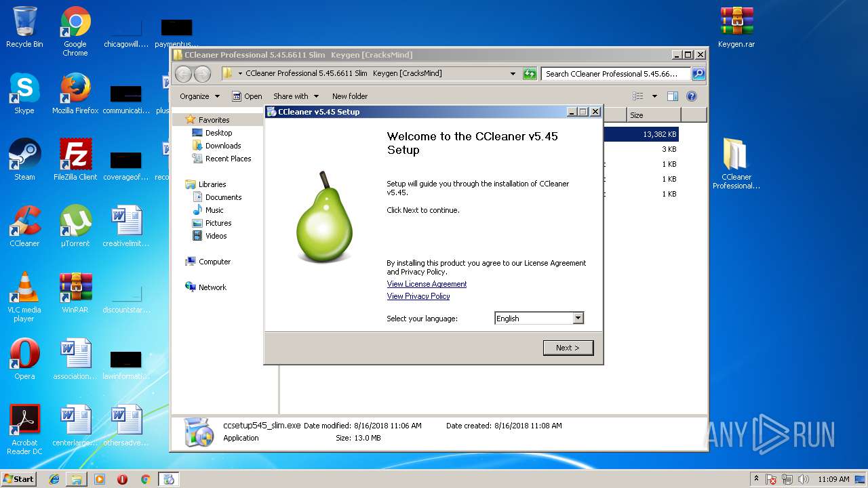
Task: Select Desktop under Favorites
Action: tap(218, 133)
